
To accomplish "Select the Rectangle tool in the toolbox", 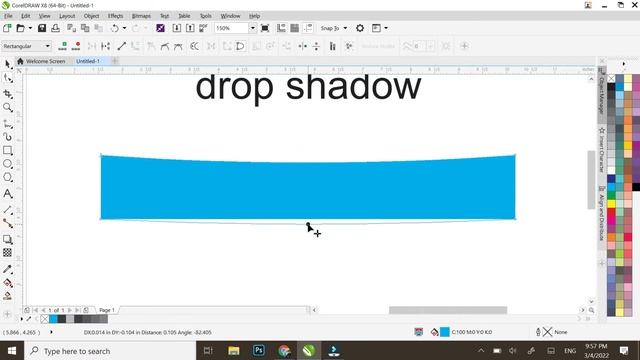I will [x=8, y=150].
